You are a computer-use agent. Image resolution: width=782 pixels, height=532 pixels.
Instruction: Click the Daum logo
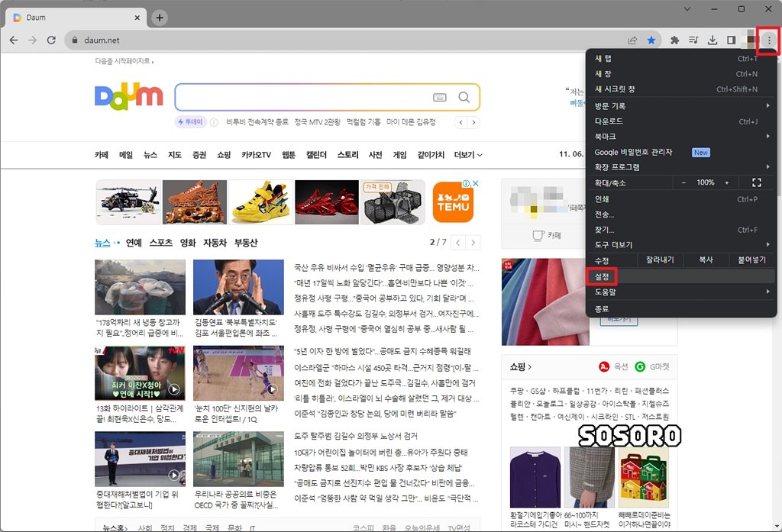(128, 95)
